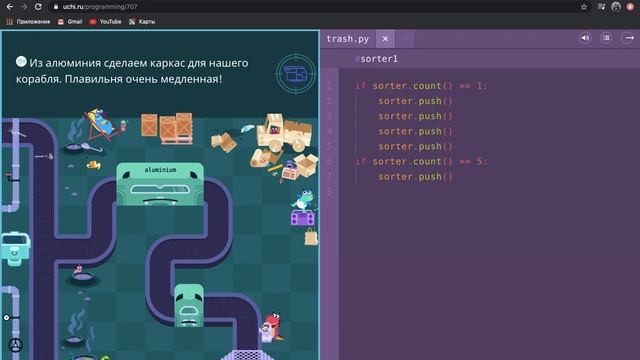The image size is (640, 360).
Task: Click the purple boombox by the frog
Action: 302,218
